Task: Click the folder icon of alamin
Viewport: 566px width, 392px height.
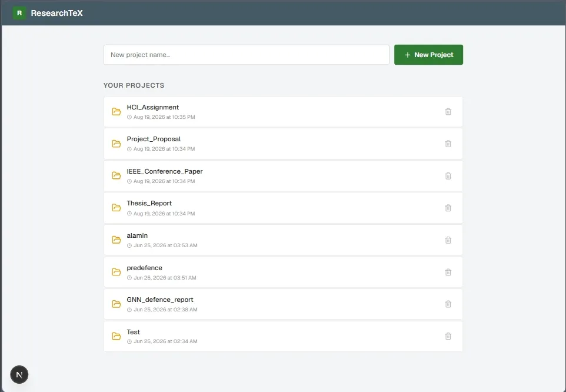Action: [116, 240]
